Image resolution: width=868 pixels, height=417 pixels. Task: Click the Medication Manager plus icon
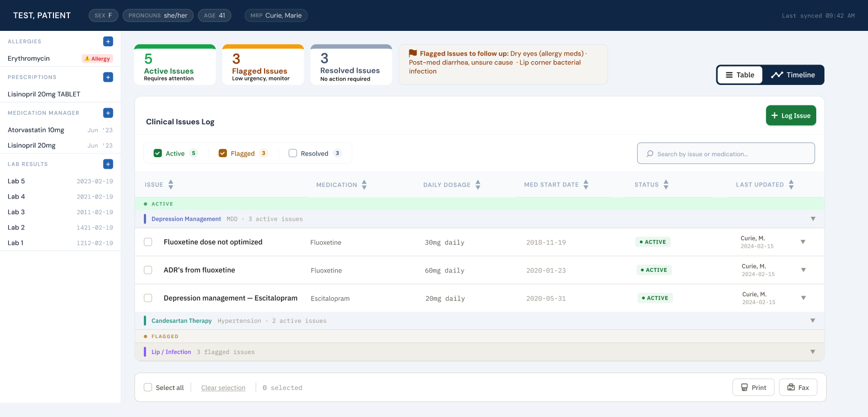pyautogui.click(x=108, y=113)
